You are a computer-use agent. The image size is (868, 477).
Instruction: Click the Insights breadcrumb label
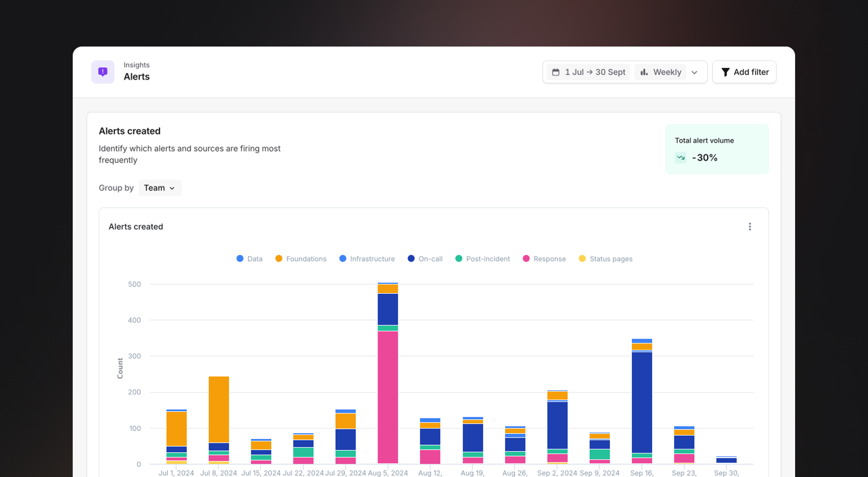coord(136,65)
